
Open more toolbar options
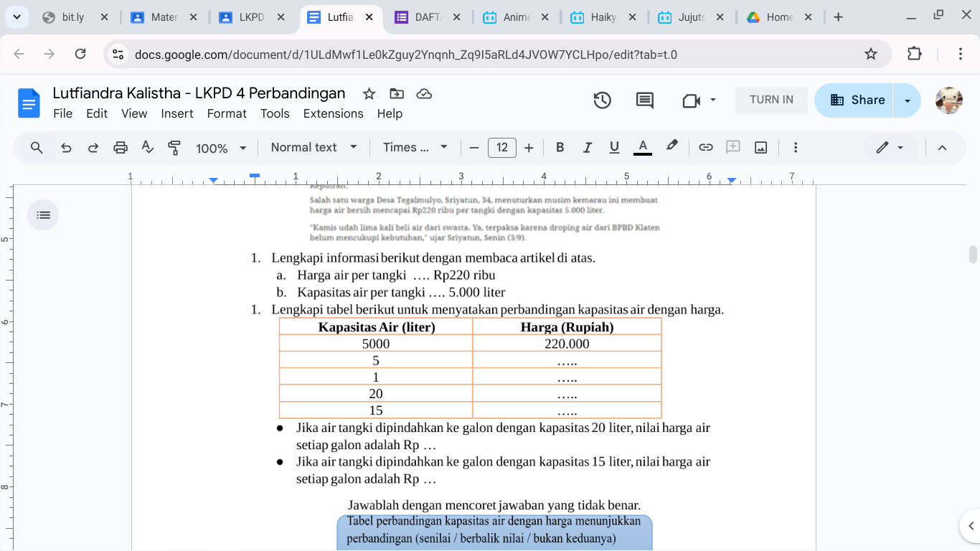(x=795, y=148)
